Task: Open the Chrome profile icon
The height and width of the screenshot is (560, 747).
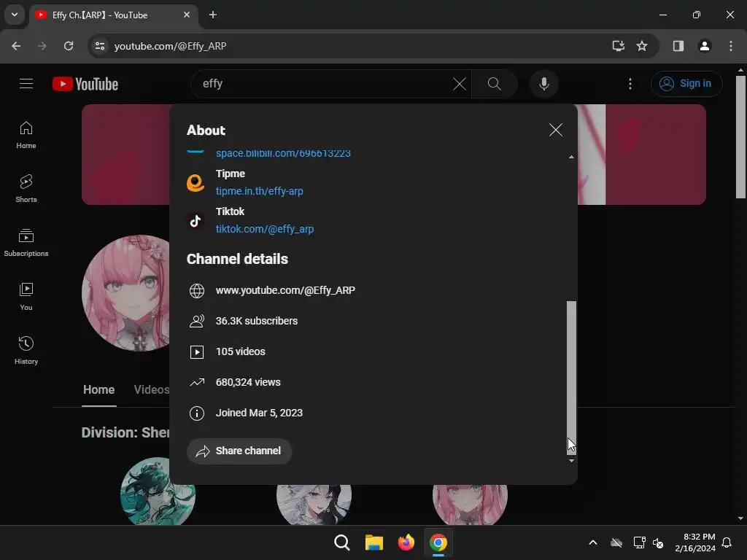Action: point(704,46)
